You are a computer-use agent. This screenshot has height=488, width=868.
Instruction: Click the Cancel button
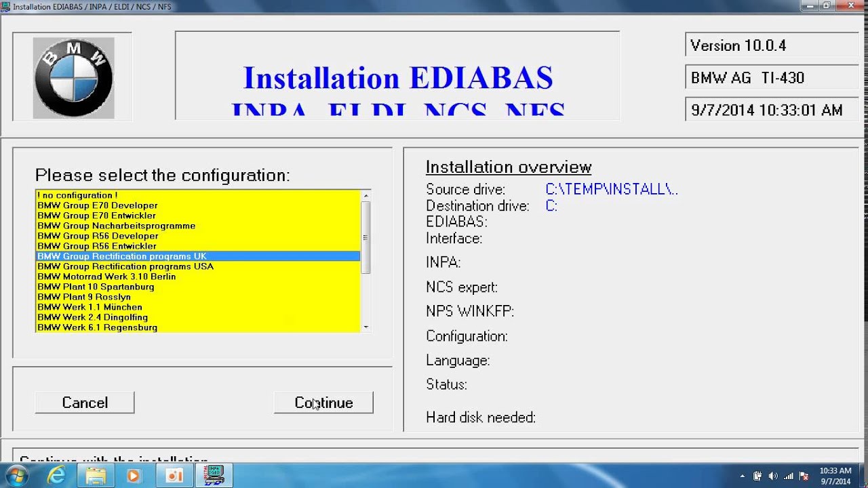pos(85,403)
